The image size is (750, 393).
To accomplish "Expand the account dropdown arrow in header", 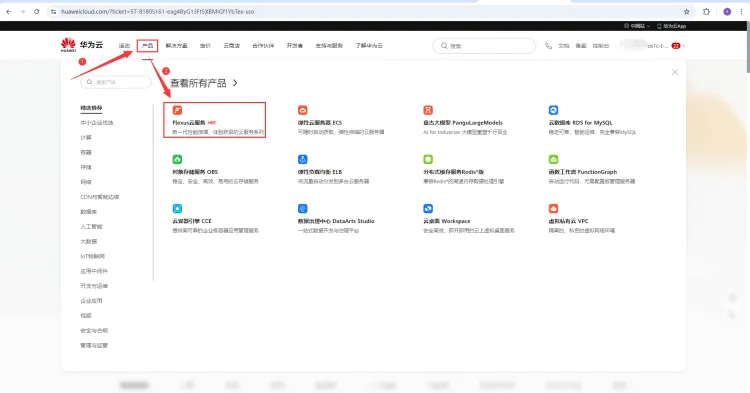I will [684, 46].
